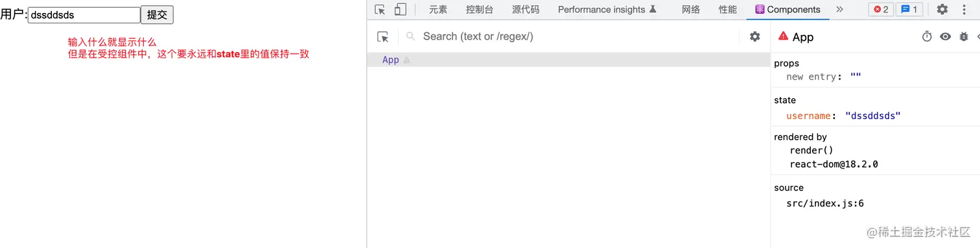Open DevTools settings gear
The height and width of the screenshot is (248, 980).
(942, 10)
